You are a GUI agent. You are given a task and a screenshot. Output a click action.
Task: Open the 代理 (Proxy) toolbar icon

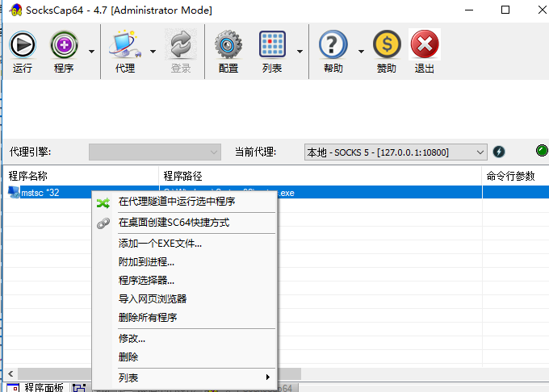point(124,45)
